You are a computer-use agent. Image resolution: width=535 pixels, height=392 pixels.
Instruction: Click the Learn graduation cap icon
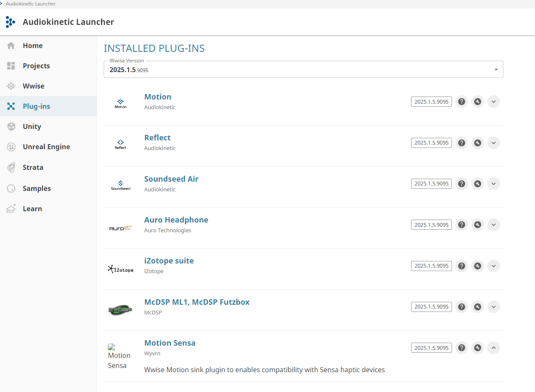(11, 209)
